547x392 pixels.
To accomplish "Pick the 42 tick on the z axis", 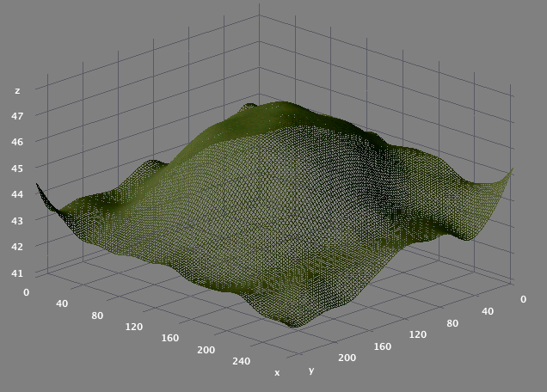I will tap(17, 247).
